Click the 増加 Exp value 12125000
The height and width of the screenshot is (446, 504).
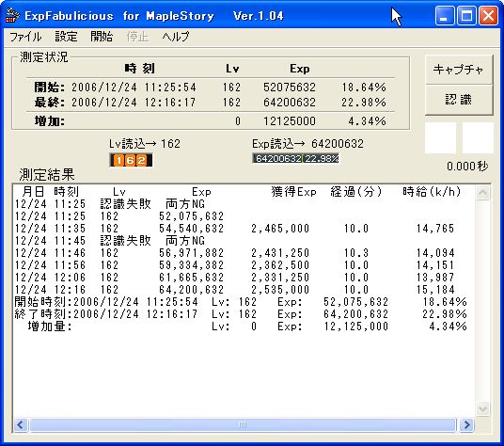(290, 120)
